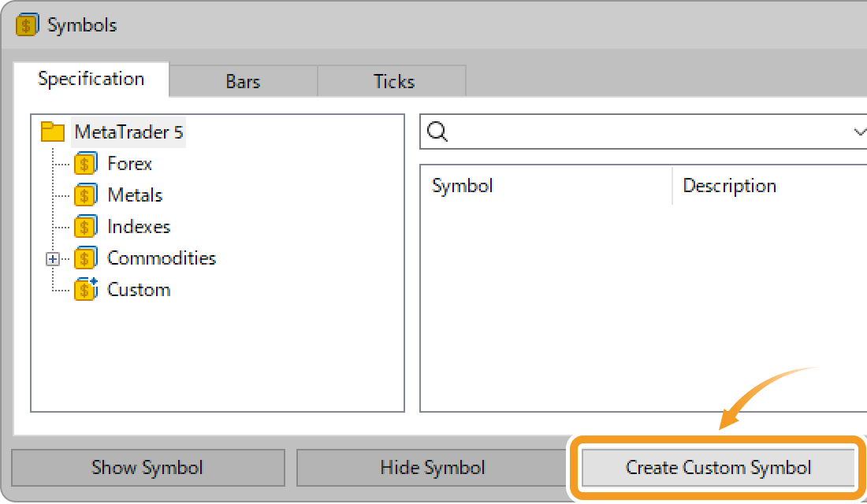Viewport: 867px width, 504px height.
Task: Click the Symbols window title icon
Action: tap(27, 25)
